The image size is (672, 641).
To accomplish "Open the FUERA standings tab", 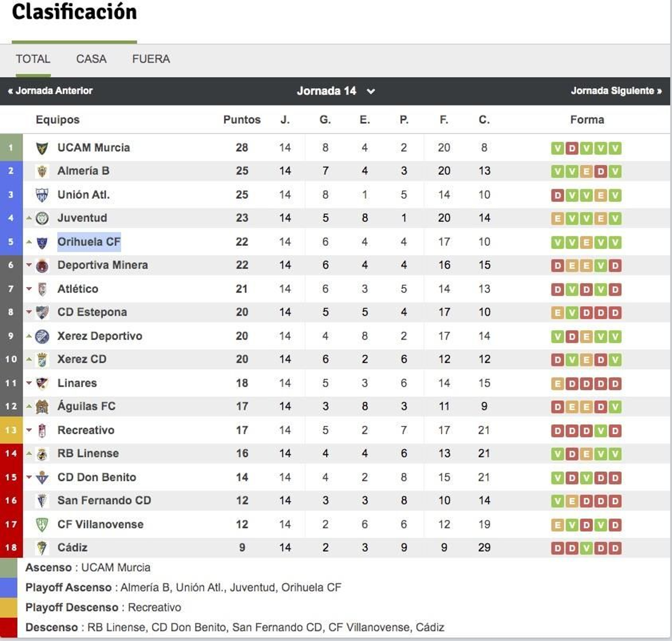I will tap(151, 59).
